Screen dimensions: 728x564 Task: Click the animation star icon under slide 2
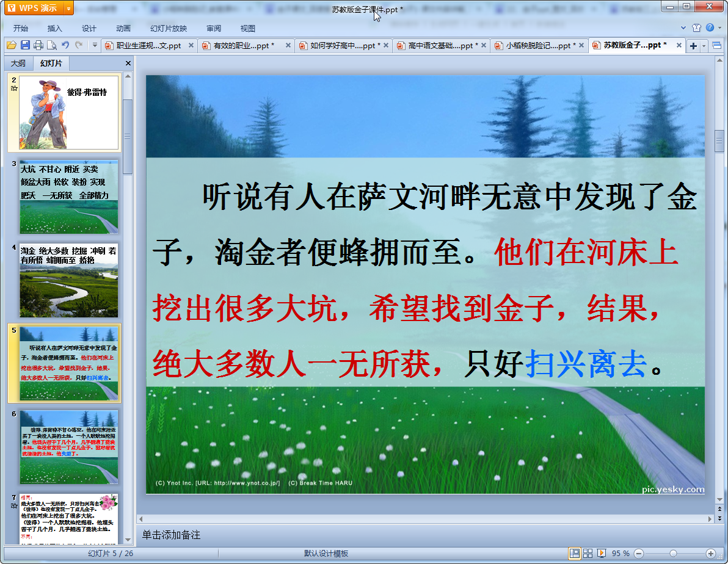click(14, 88)
